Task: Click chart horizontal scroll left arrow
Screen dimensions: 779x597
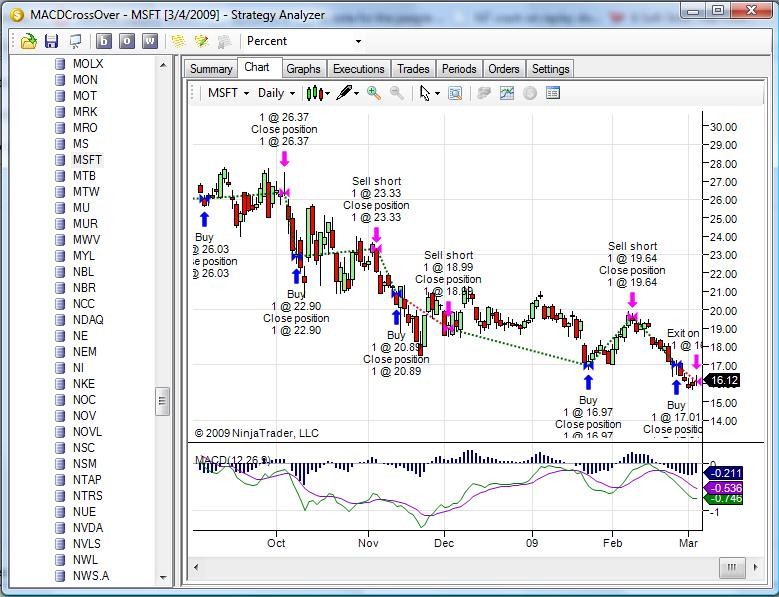Action: pos(196,567)
